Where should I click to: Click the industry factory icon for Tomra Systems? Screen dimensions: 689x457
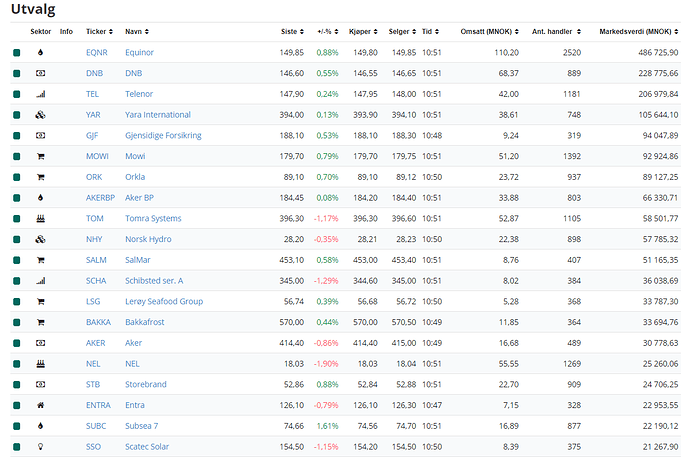coord(41,218)
